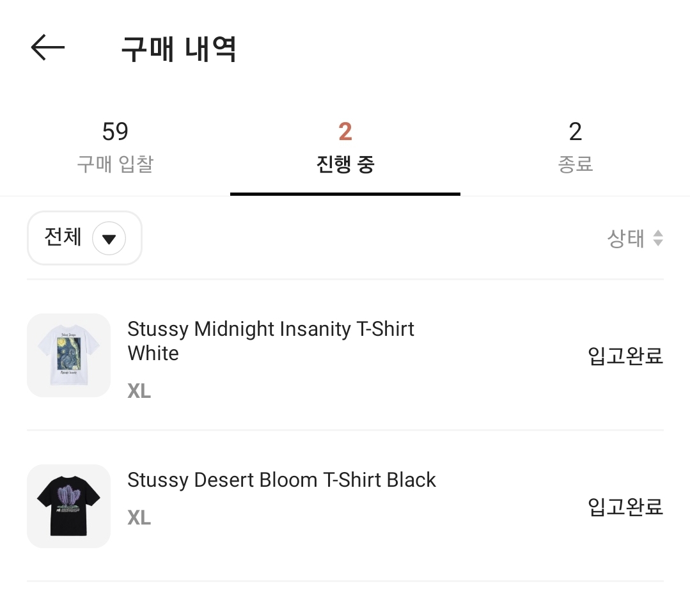
Task: Sort by 상태 using the up-down arrows
Action: click(x=658, y=238)
